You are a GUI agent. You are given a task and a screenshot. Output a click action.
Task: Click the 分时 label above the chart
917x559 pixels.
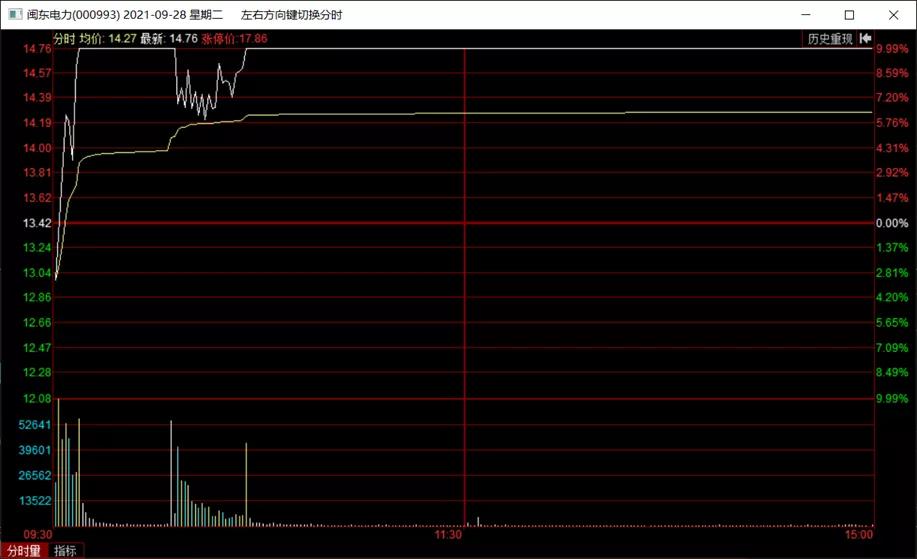pos(64,39)
